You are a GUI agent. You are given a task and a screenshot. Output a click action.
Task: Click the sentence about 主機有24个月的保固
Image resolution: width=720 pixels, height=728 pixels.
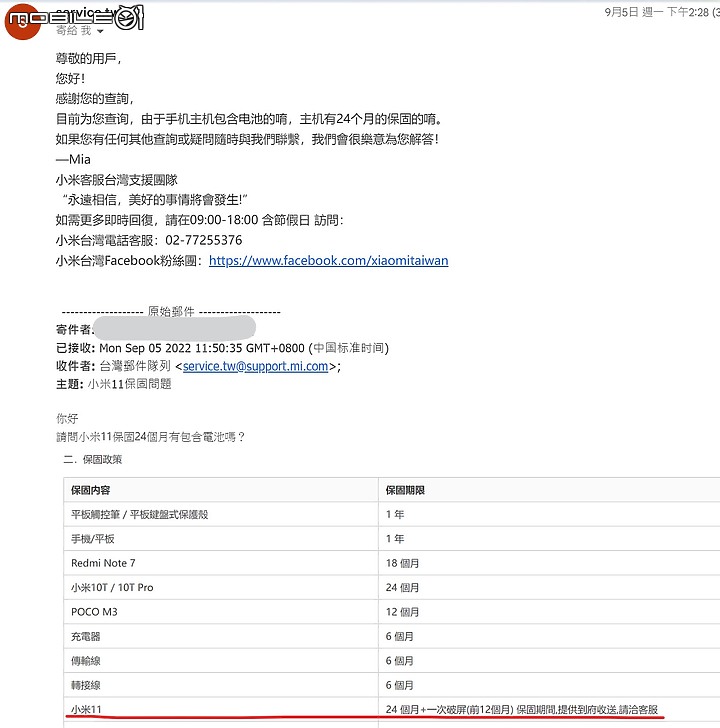click(x=248, y=119)
